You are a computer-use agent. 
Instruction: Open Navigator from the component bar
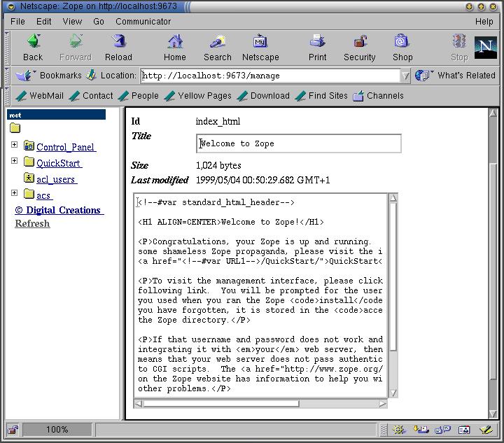398,430
